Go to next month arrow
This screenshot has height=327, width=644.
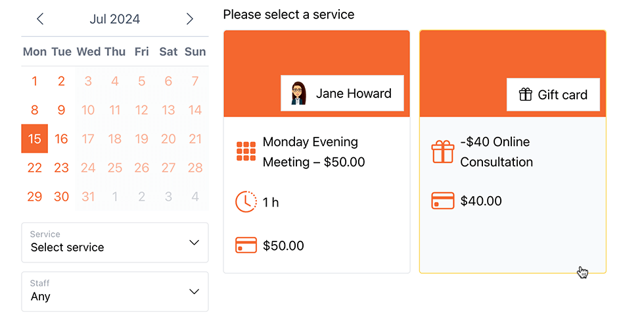pos(190,19)
